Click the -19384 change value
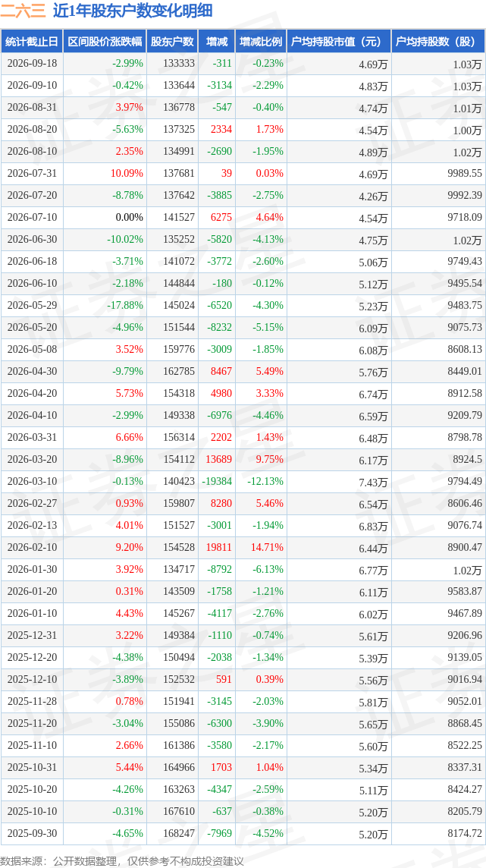The image size is (486, 868). click(x=215, y=482)
